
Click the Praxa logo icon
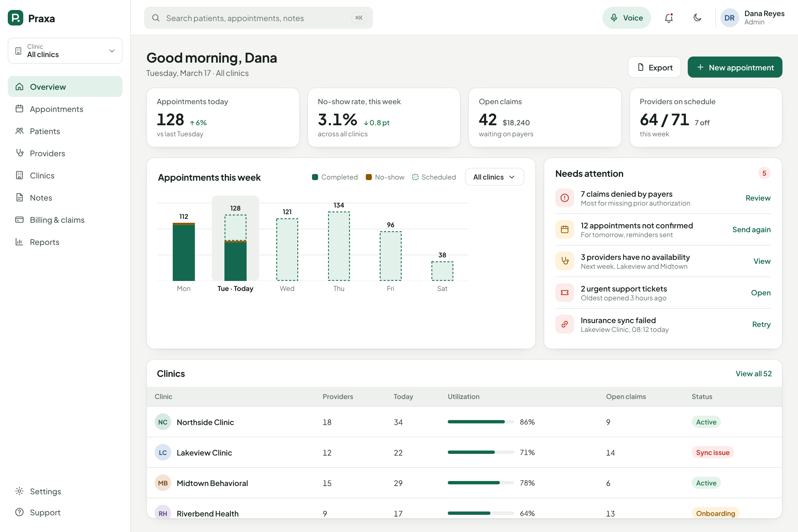pos(16,18)
